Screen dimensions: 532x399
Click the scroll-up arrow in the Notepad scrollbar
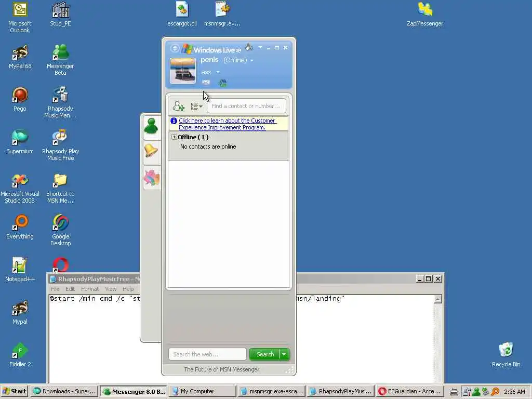click(437, 299)
